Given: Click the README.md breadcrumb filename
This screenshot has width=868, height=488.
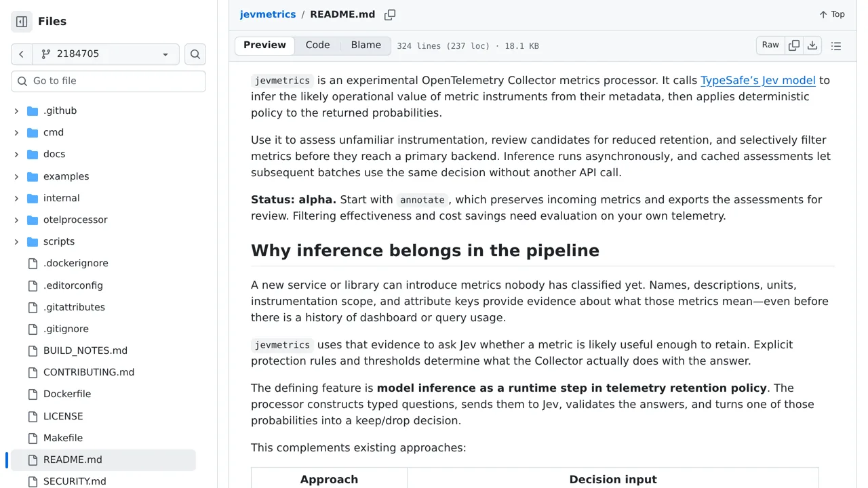Looking at the screenshot, I should [342, 14].
